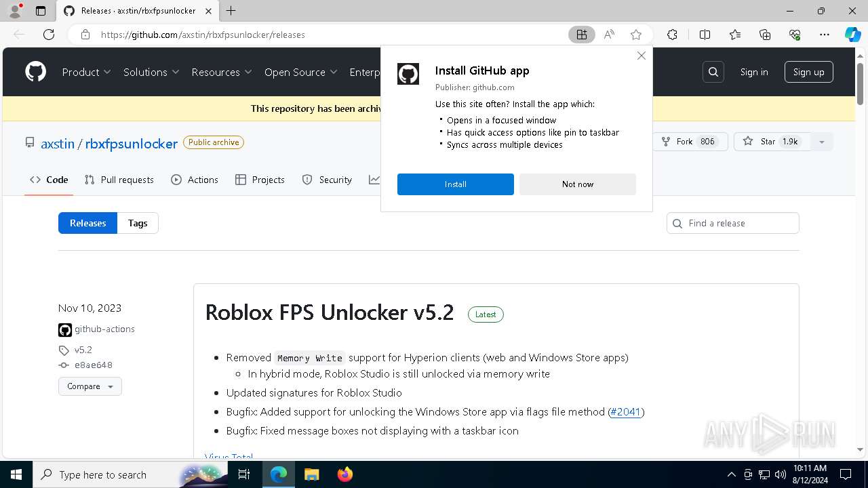
Task: Open the Pull requests tab
Action: coord(119,180)
